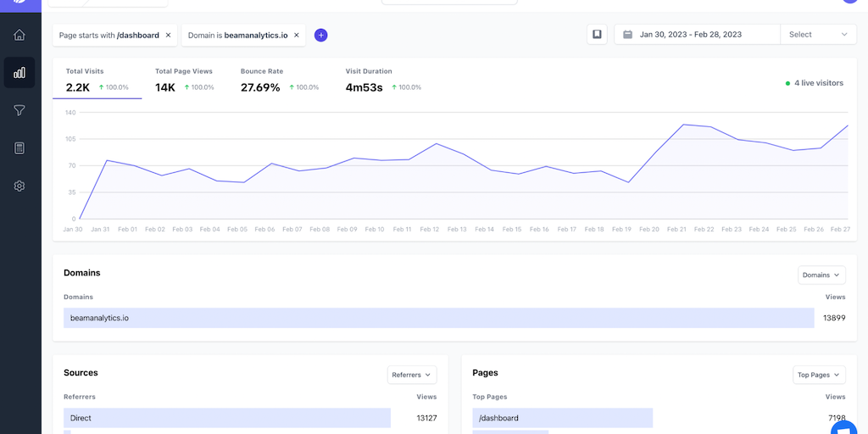Open the funnel icon in sidebar

coord(19,110)
